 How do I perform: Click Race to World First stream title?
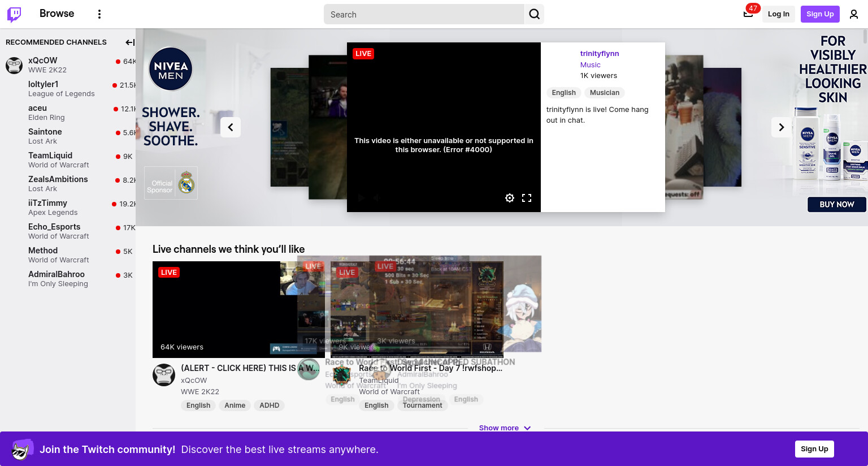(431, 368)
